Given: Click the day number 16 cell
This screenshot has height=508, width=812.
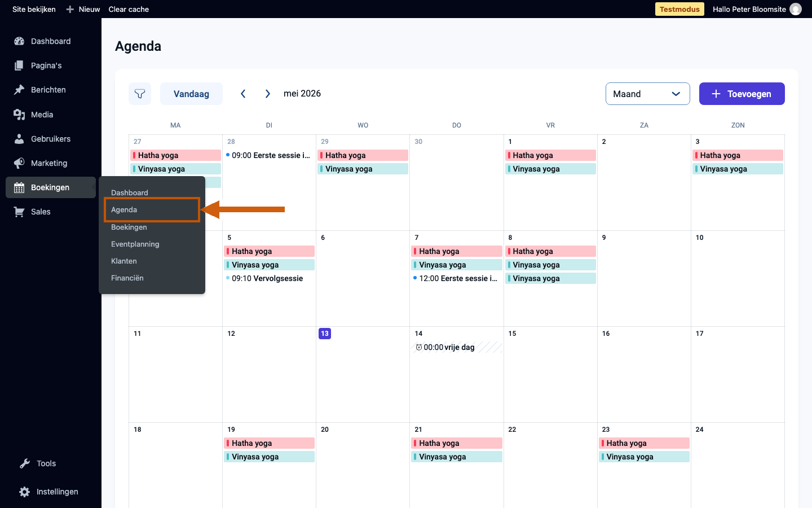Looking at the screenshot, I should pyautogui.click(x=606, y=334).
